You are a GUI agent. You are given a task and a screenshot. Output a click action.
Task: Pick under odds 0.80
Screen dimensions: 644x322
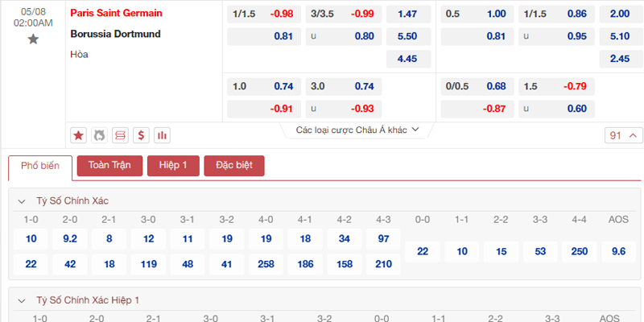pos(344,36)
